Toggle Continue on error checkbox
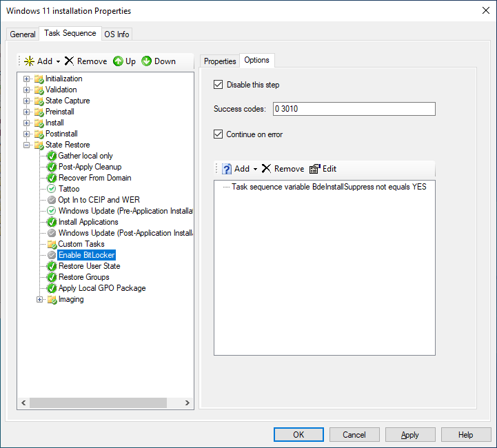Image resolution: width=497 pixels, height=448 pixels. coord(218,134)
